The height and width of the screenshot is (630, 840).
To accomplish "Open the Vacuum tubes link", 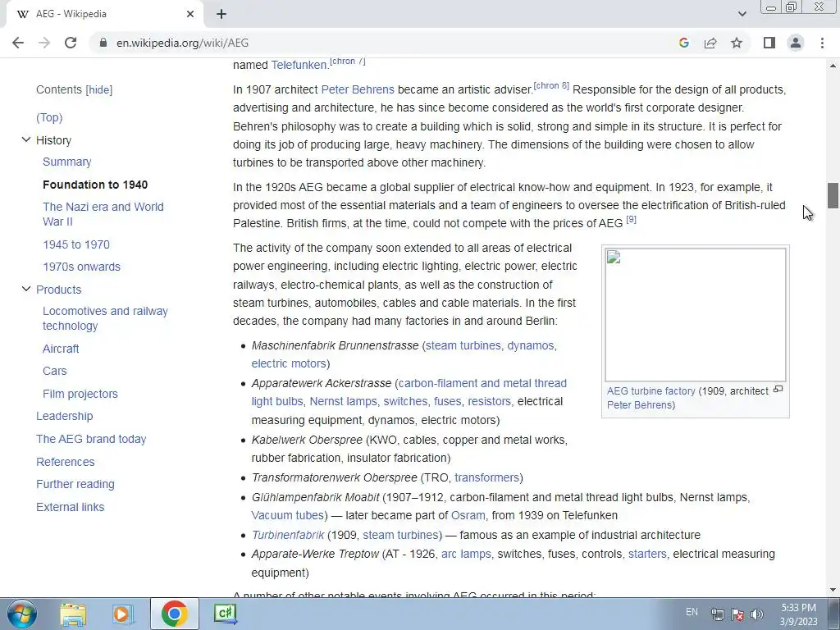I will pyautogui.click(x=288, y=516).
